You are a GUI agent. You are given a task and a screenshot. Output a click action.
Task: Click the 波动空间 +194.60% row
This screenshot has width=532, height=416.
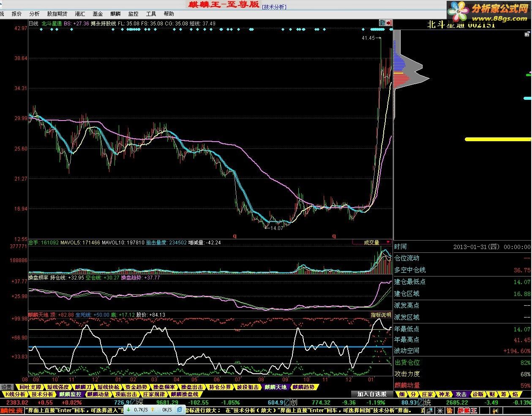pos(462,350)
